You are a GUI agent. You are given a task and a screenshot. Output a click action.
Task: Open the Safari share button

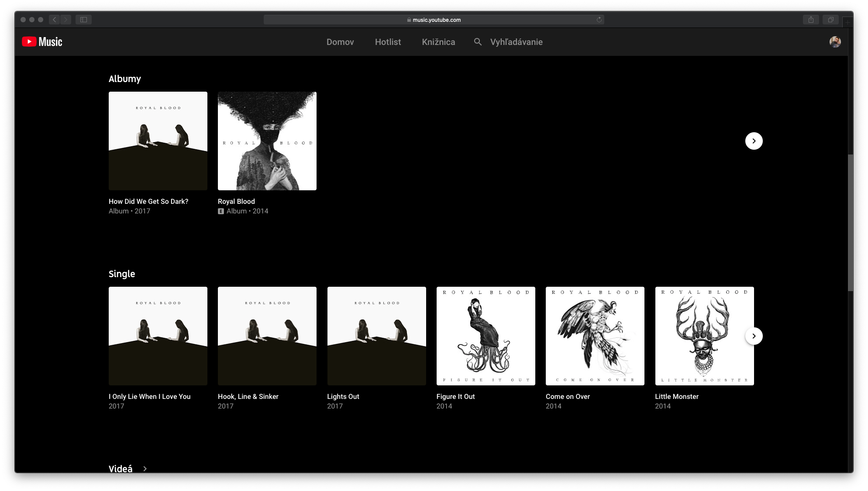(811, 20)
